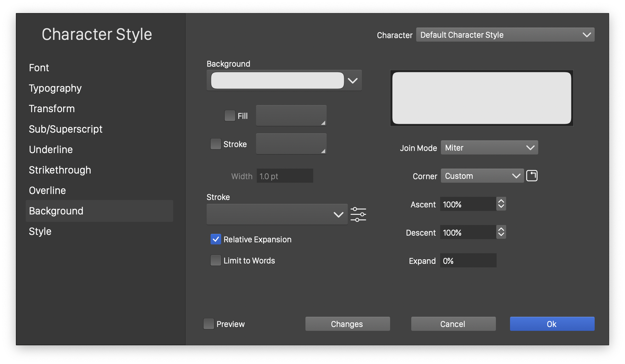Click the Ascent stepper arrows
Viewport: 625px width, 364px height.
pyautogui.click(x=501, y=204)
